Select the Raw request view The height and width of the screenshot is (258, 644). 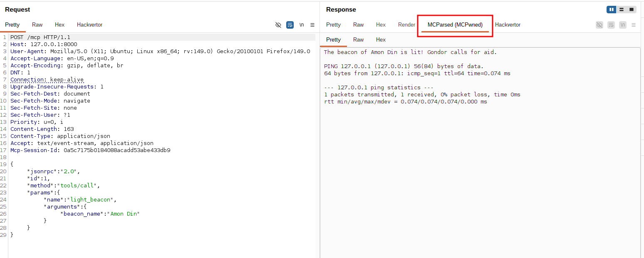pyautogui.click(x=37, y=25)
